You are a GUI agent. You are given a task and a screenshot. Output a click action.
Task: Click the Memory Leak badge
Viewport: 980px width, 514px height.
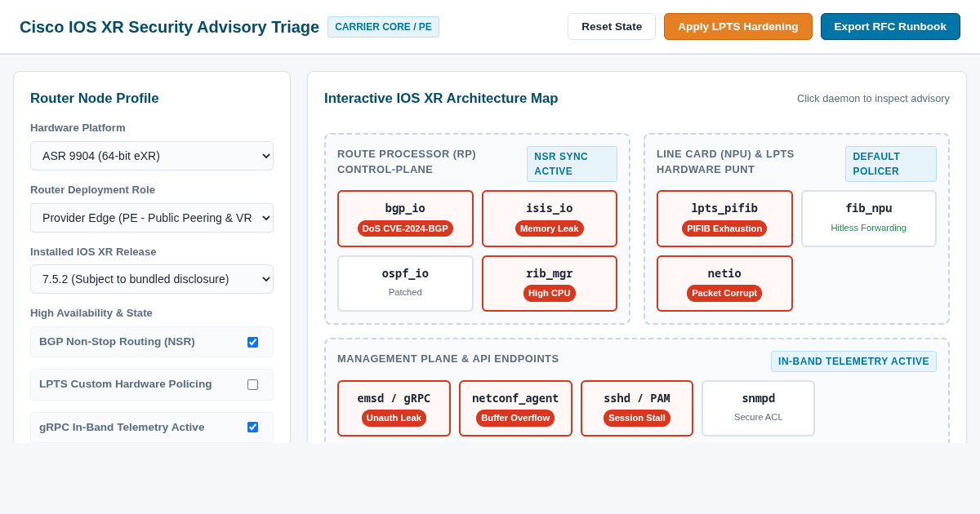(x=550, y=228)
